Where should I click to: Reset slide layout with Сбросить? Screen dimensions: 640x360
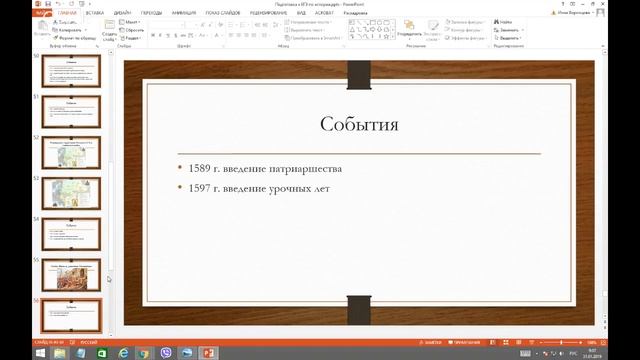point(131,30)
